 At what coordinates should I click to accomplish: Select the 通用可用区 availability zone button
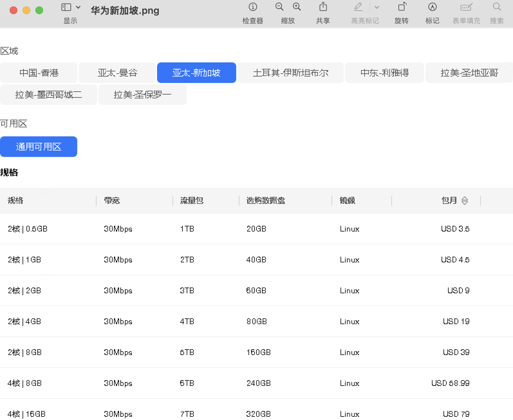[x=39, y=147]
